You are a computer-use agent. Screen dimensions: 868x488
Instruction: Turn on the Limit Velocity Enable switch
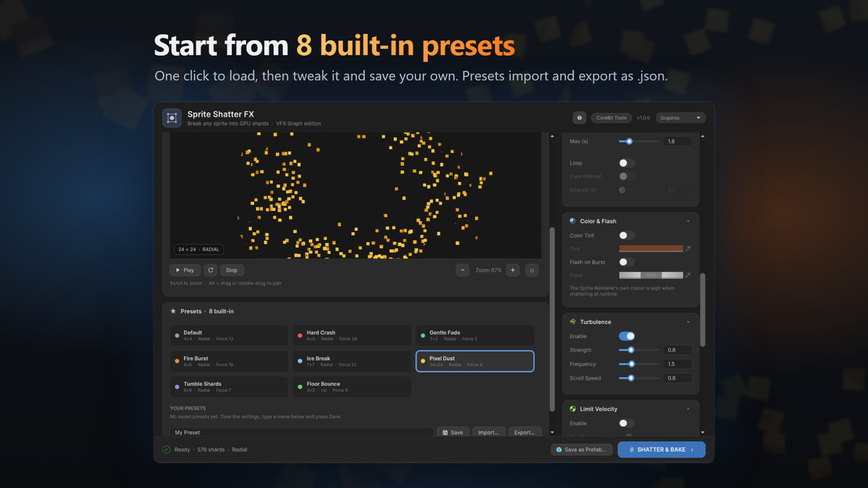click(626, 423)
